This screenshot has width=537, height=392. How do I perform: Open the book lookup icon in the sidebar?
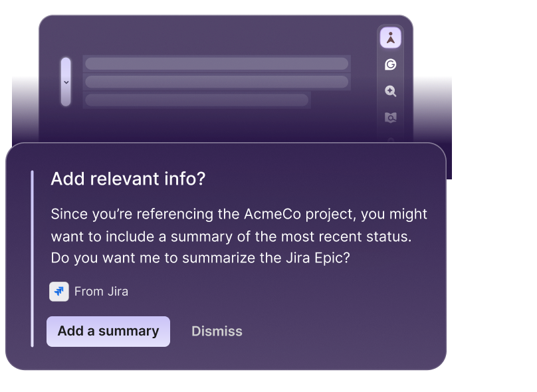[x=391, y=118]
